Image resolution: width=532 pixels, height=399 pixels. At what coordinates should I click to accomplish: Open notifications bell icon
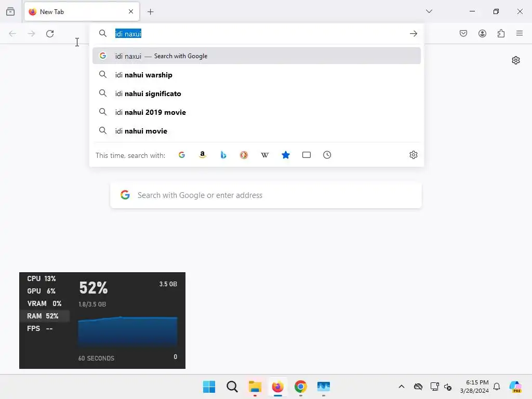pos(497,387)
